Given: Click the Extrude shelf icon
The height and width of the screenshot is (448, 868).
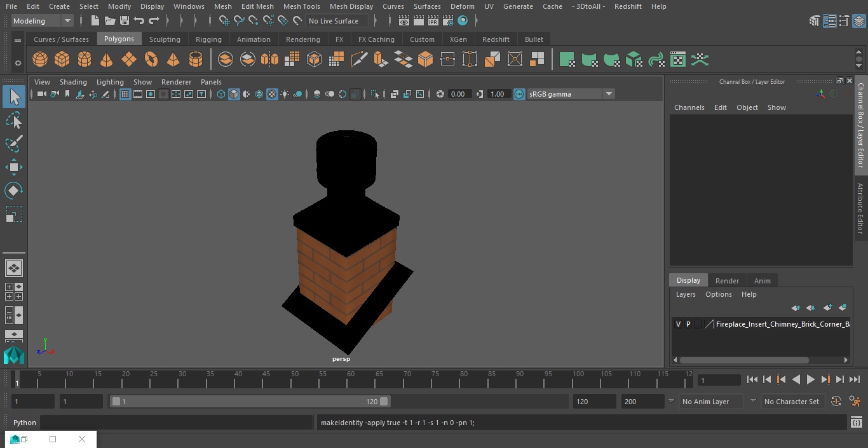Looking at the screenshot, I should (x=381, y=60).
